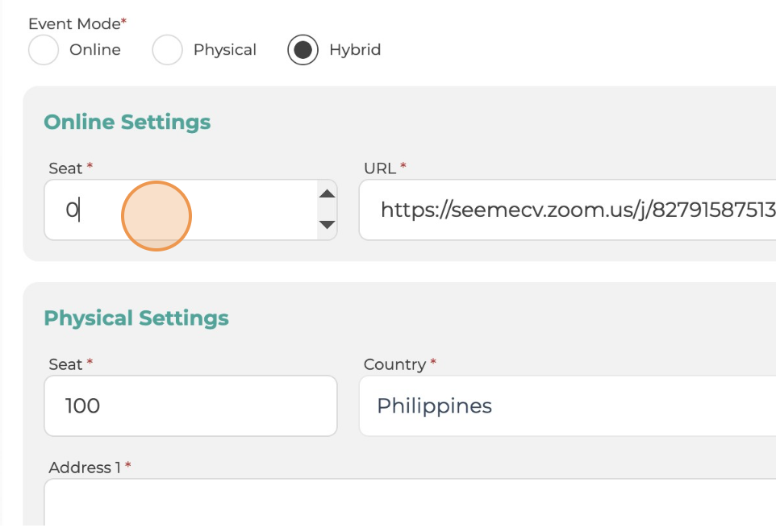Click the Physical option text label
Image resolution: width=776 pixels, height=532 pixels.
click(225, 50)
